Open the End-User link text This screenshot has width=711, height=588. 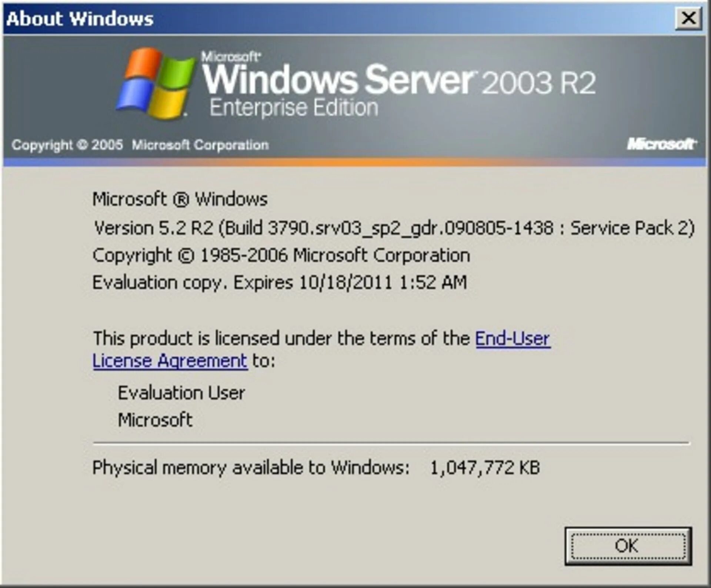pos(513,338)
